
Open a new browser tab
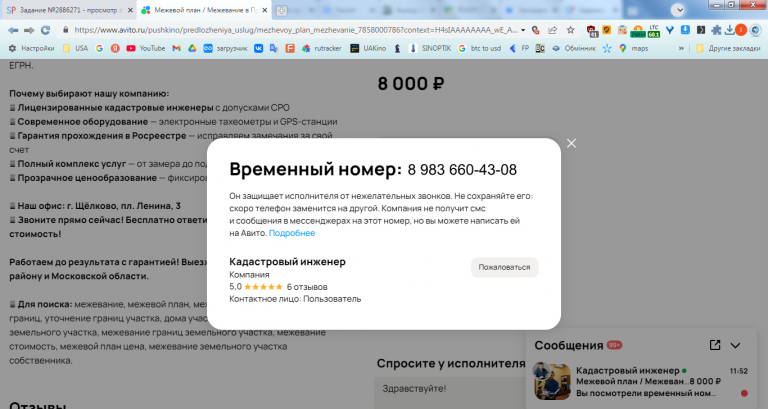(x=281, y=10)
